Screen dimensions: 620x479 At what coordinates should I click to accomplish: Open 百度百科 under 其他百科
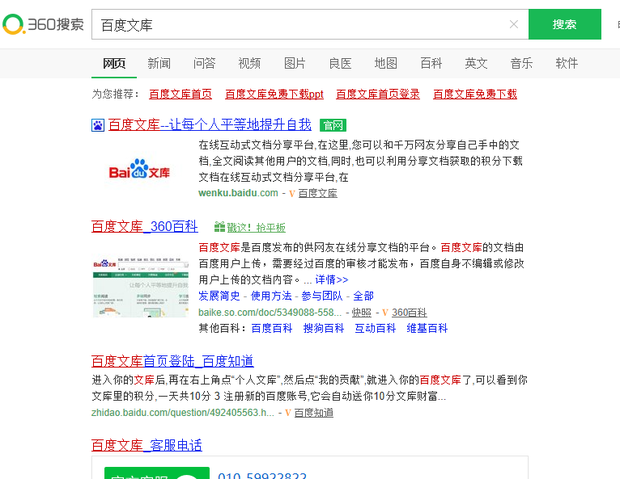coord(272,328)
